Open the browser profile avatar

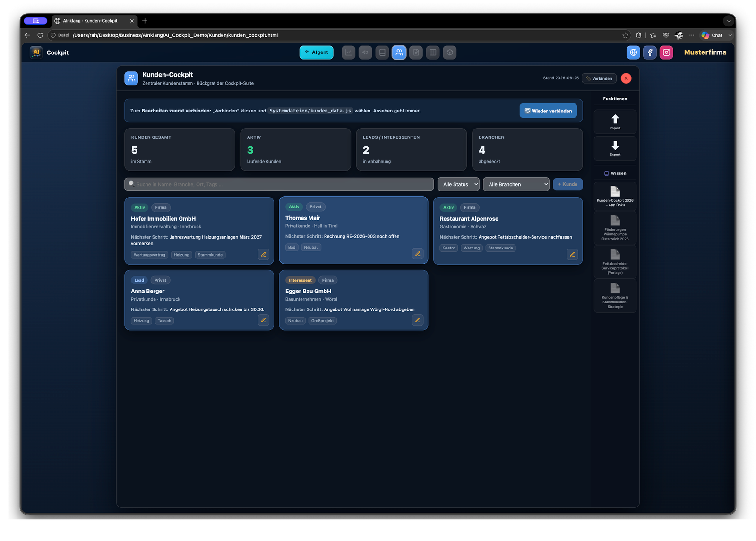(x=679, y=35)
